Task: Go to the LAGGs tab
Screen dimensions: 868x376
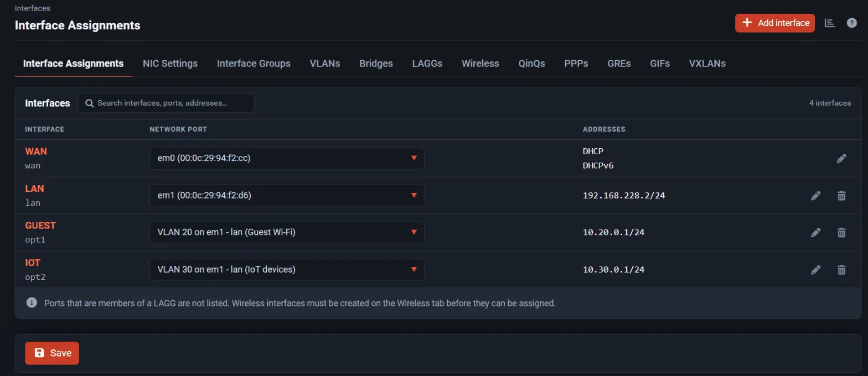Action: pyautogui.click(x=427, y=64)
